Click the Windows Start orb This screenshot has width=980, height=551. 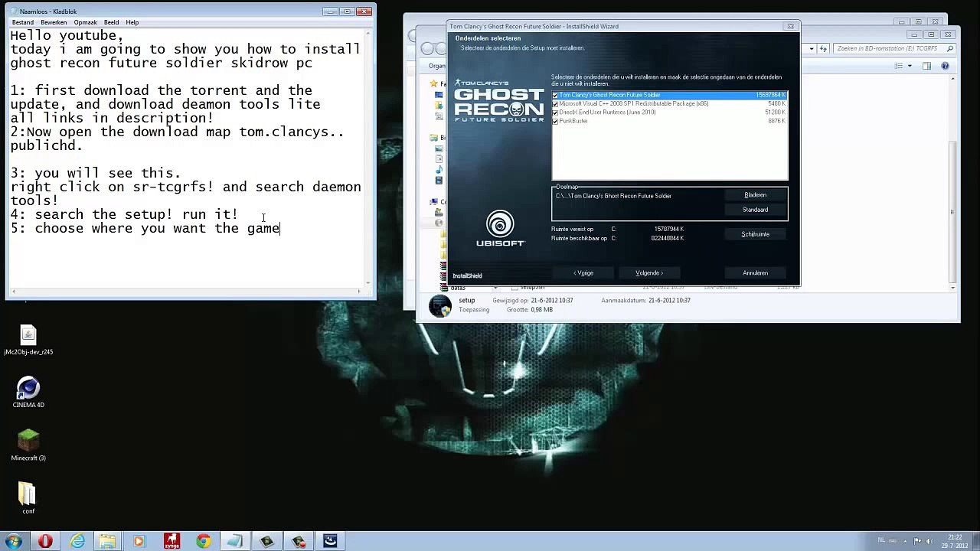coord(13,541)
